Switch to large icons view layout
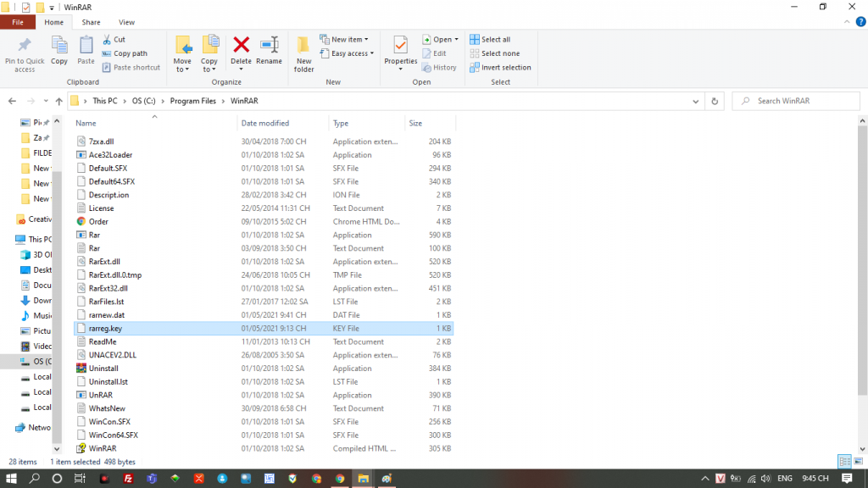Viewport: 868px width, 488px height. pos(859,461)
